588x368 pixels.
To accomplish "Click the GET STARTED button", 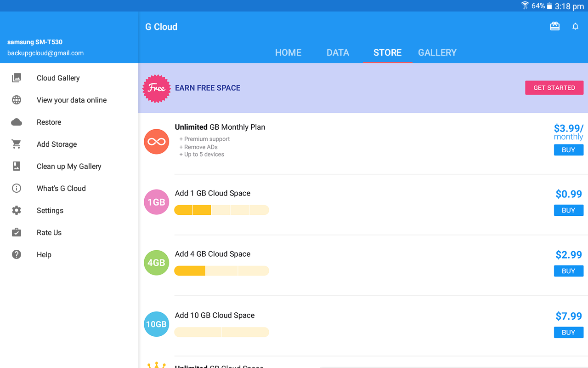I will tap(554, 87).
